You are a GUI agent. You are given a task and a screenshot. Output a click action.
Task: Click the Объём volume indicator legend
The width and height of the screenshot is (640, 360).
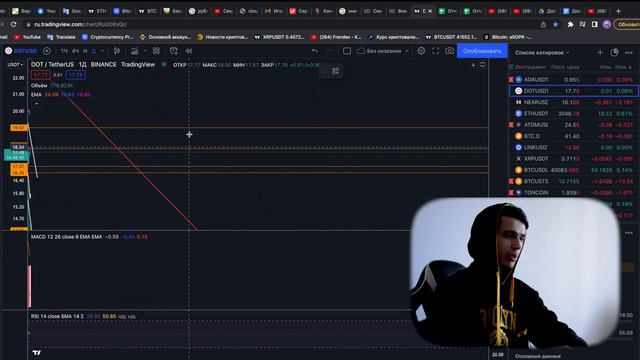click(39, 86)
